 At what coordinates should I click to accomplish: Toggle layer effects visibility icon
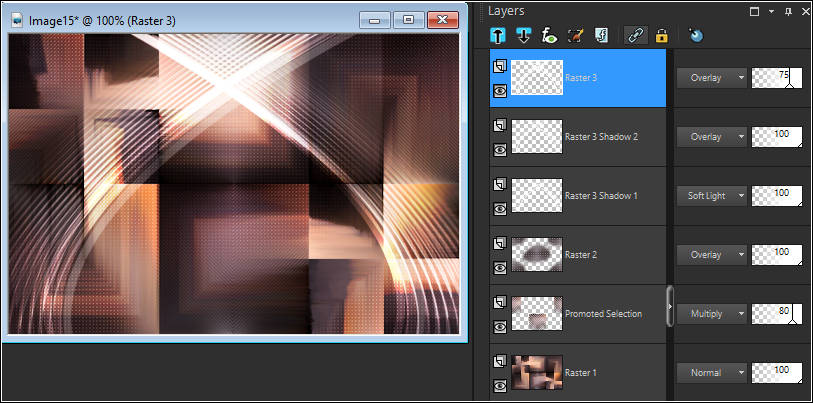coord(549,35)
